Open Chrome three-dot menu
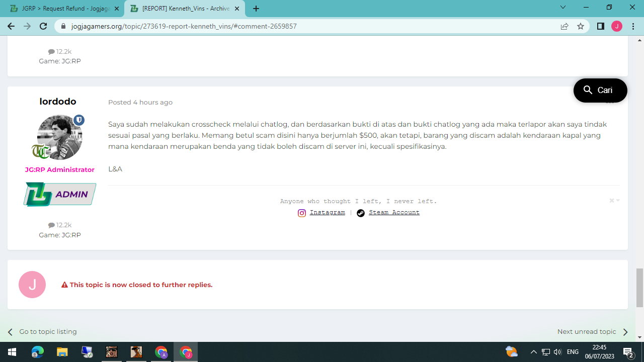This screenshot has height=362, width=644. 633,26
